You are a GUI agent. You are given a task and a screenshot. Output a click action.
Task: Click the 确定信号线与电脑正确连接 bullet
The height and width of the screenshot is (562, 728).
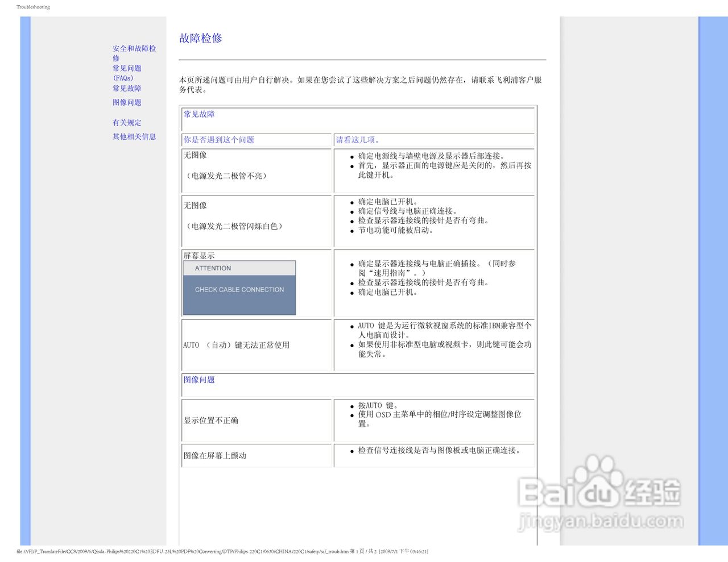(x=407, y=211)
